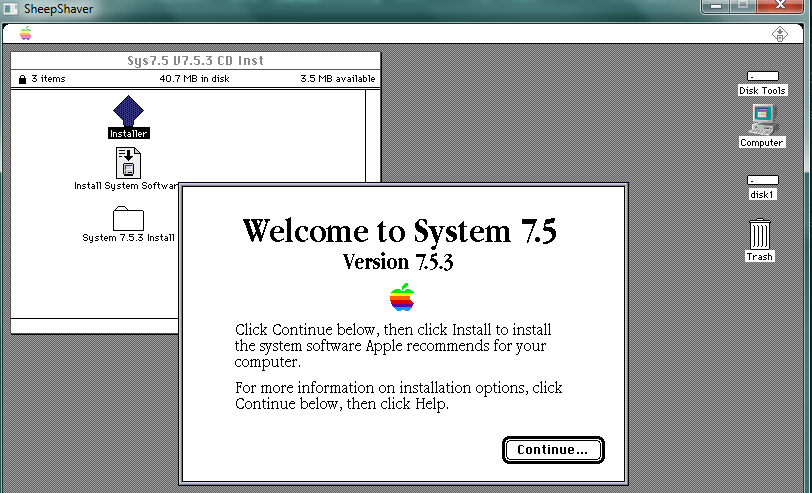Screen dimensions: 812x493
Task: Open the Apple menu
Action: [25, 34]
